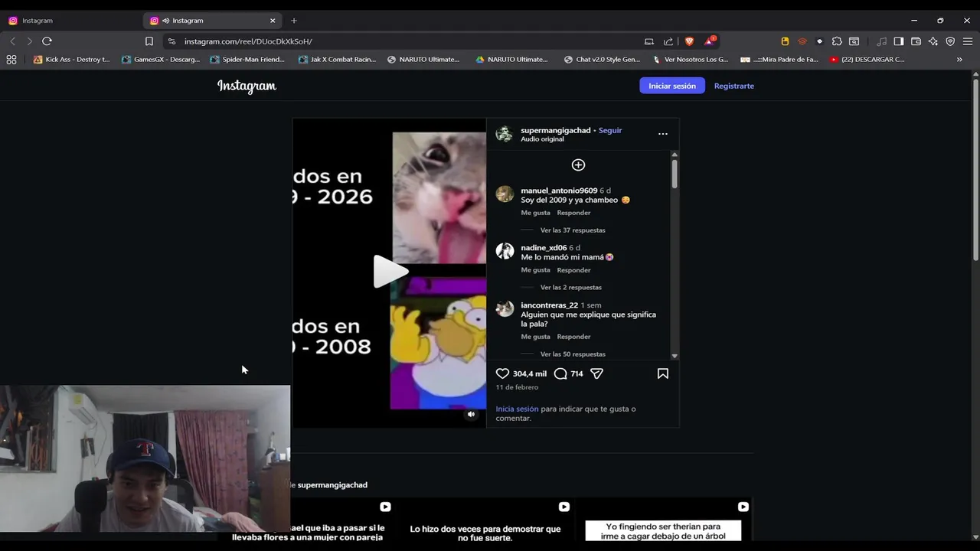Click 'Iniciar sesión' button
The image size is (980, 551).
pos(672,86)
